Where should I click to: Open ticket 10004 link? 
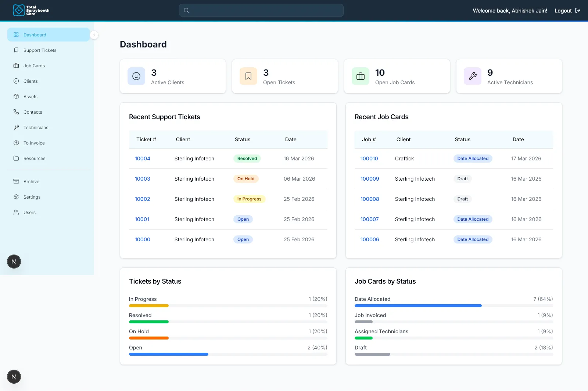[143, 159]
